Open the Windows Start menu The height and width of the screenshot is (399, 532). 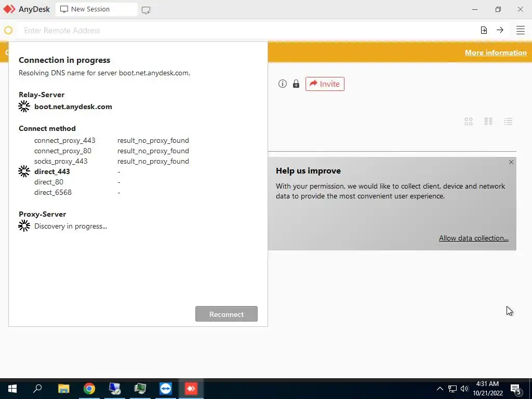coord(12,389)
